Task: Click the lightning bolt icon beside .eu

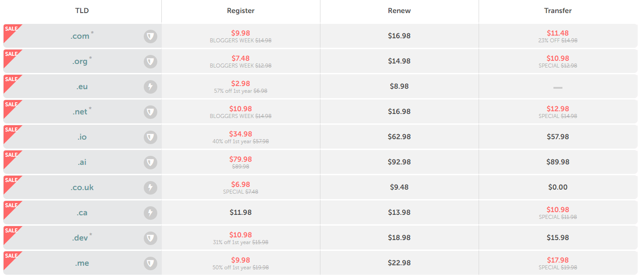Action: pos(151,87)
